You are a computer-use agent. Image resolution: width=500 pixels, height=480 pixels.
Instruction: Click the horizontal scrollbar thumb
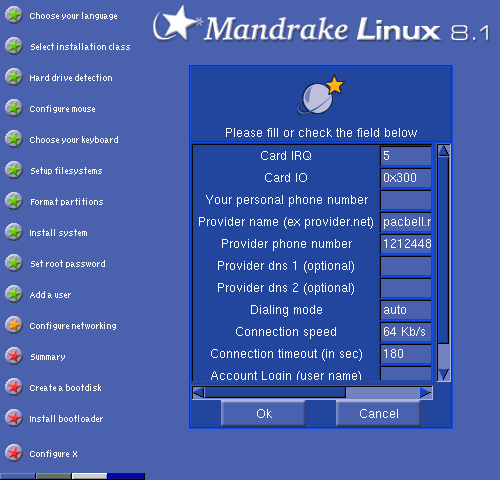(275, 393)
